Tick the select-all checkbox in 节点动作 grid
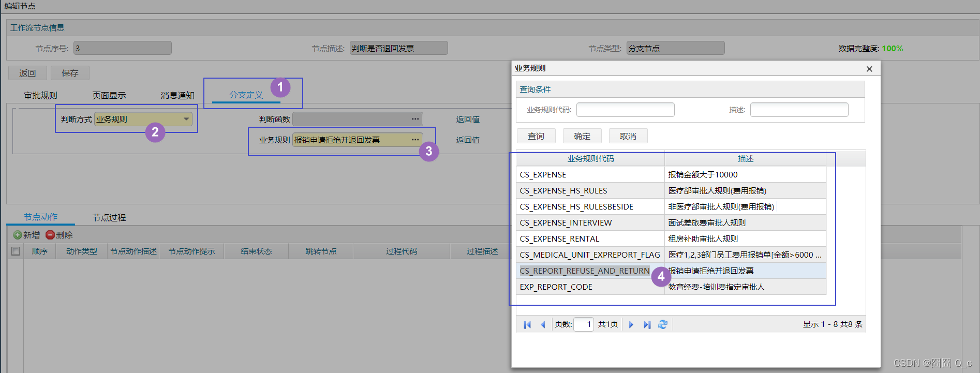The image size is (980, 373). click(x=16, y=251)
